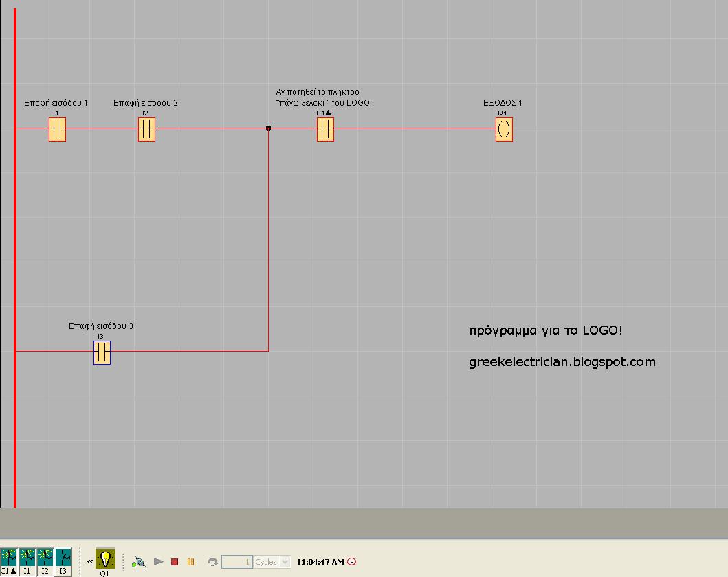728x577 pixels.
Task: Click the Q1 output lamp indicator
Action: (104, 558)
